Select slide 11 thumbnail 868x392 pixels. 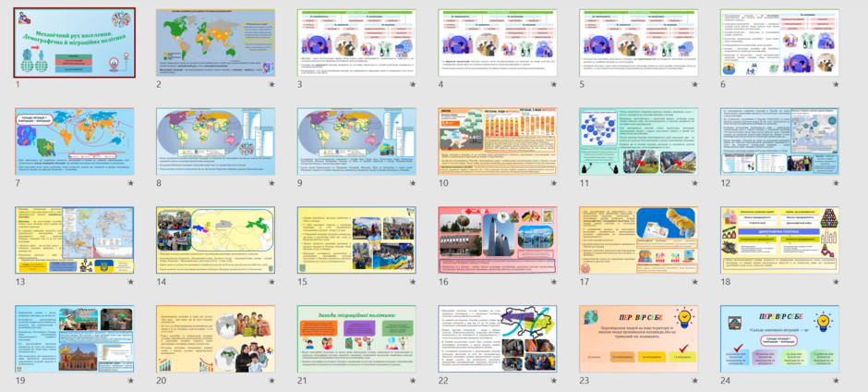638,141
